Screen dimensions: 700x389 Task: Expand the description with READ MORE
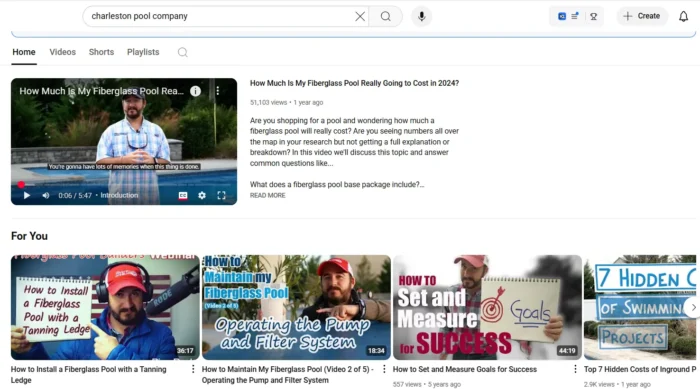[x=267, y=196]
